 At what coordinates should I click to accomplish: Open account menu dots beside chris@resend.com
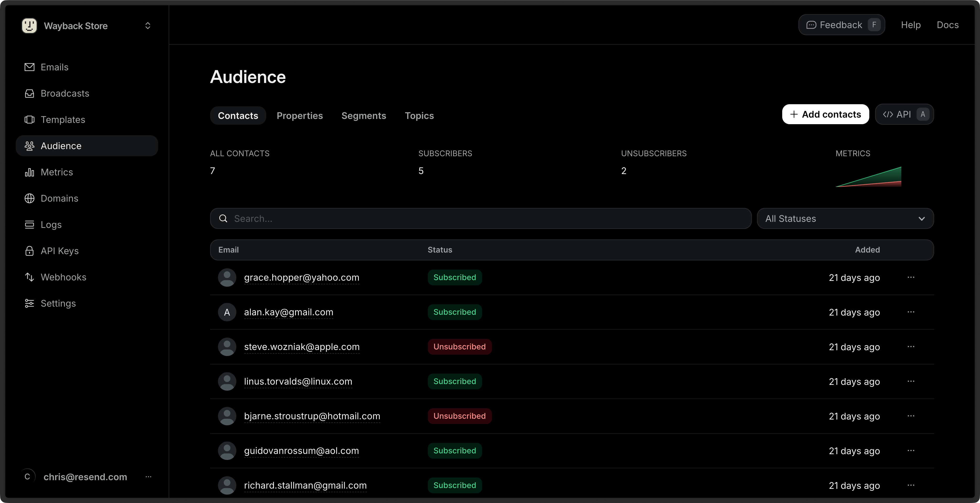148,477
